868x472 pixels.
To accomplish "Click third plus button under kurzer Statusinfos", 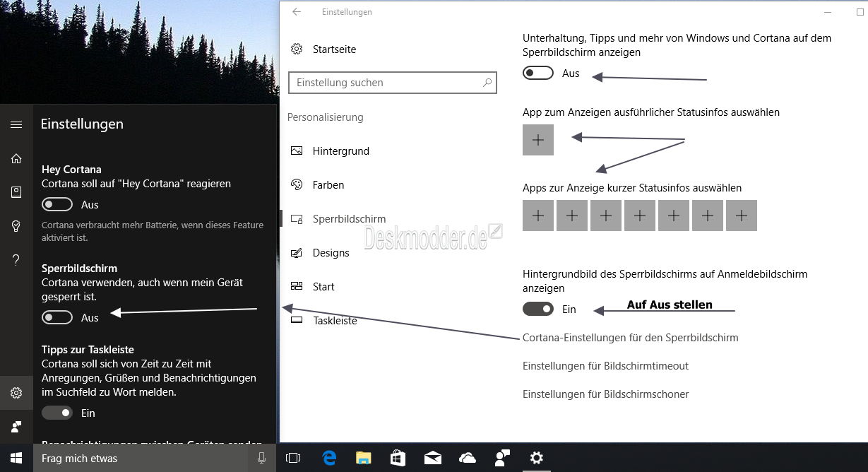I will coord(606,216).
